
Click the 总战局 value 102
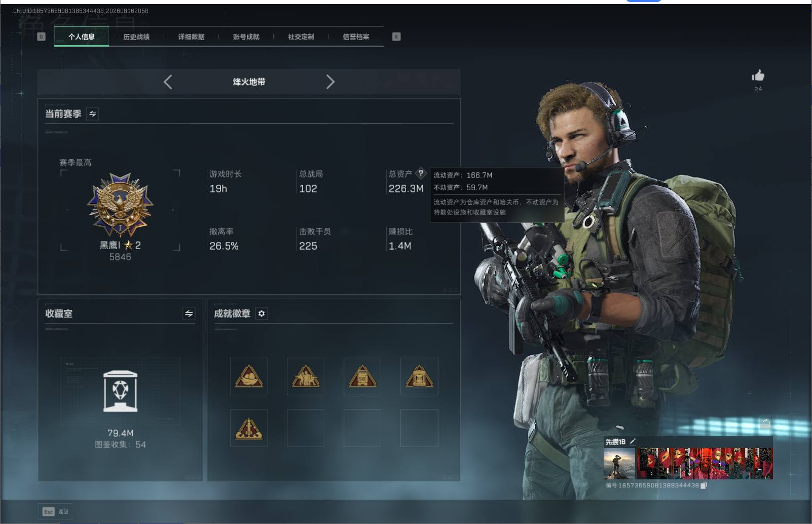click(308, 189)
